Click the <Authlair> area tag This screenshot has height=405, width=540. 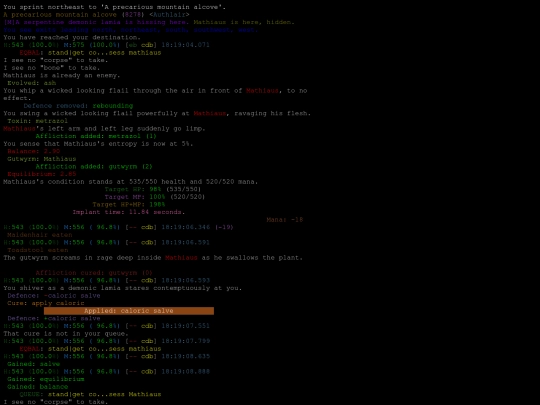(x=169, y=14)
